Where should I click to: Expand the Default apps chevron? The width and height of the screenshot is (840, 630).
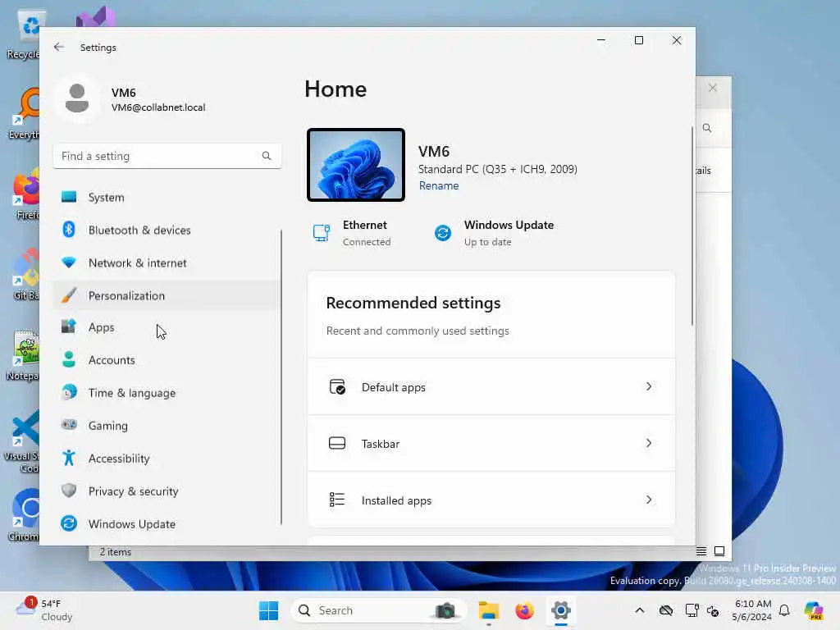pyautogui.click(x=648, y=386)
